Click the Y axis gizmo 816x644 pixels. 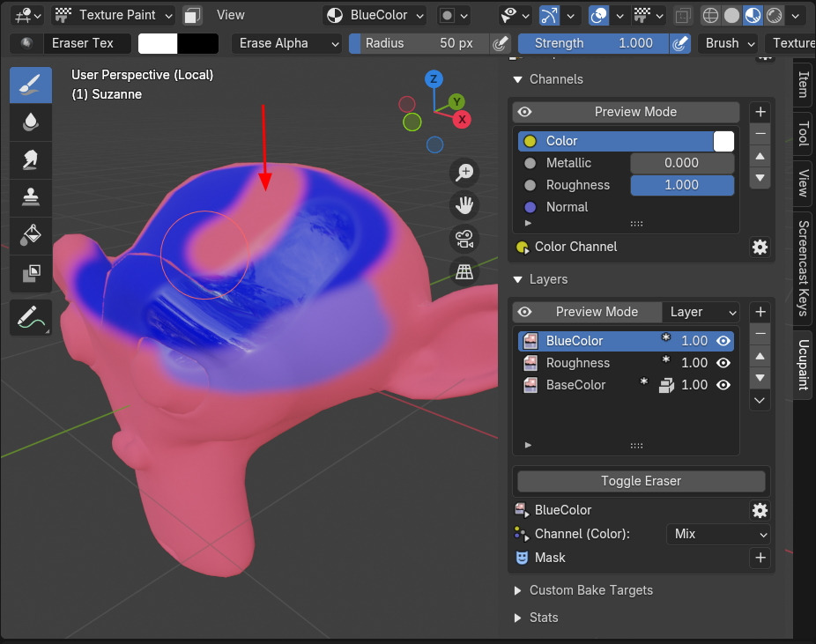pyautogui.click(x=456, y=102)
